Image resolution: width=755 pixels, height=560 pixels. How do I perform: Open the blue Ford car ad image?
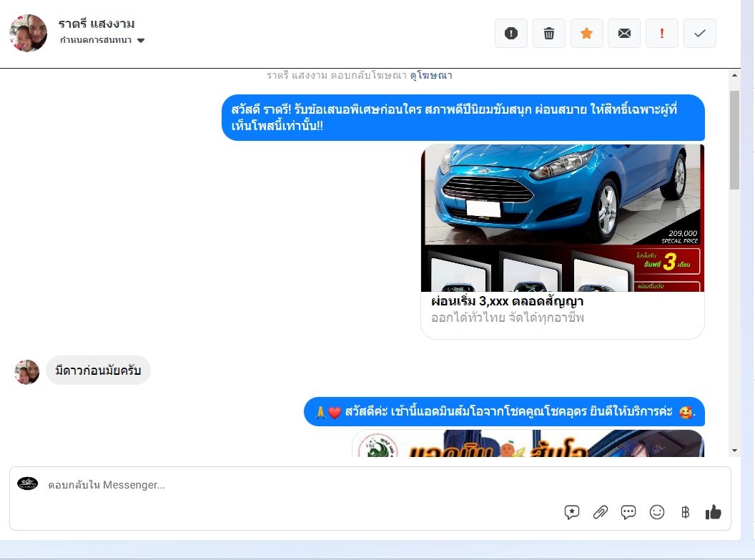point(562,217)
